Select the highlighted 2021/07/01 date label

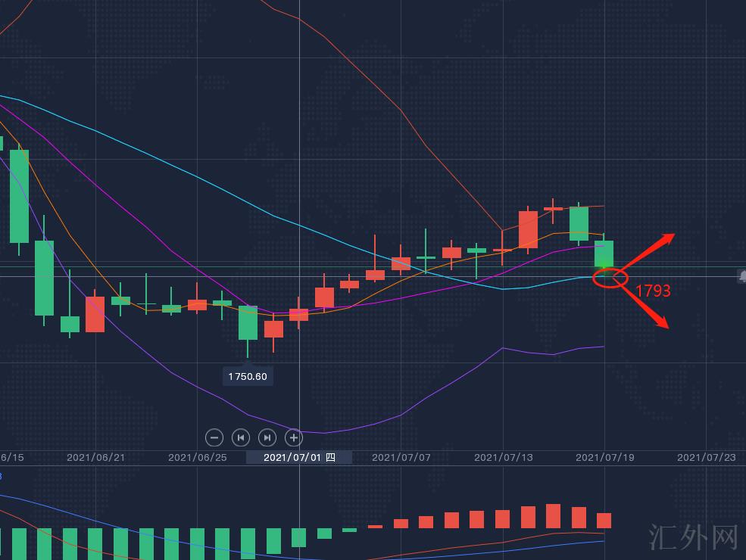point(298,457)
